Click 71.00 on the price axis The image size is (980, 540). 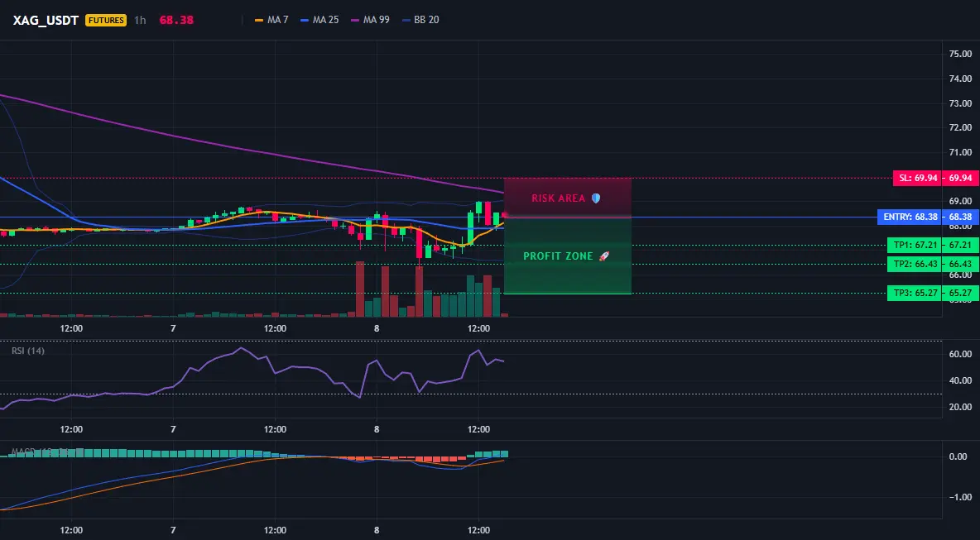960,152
